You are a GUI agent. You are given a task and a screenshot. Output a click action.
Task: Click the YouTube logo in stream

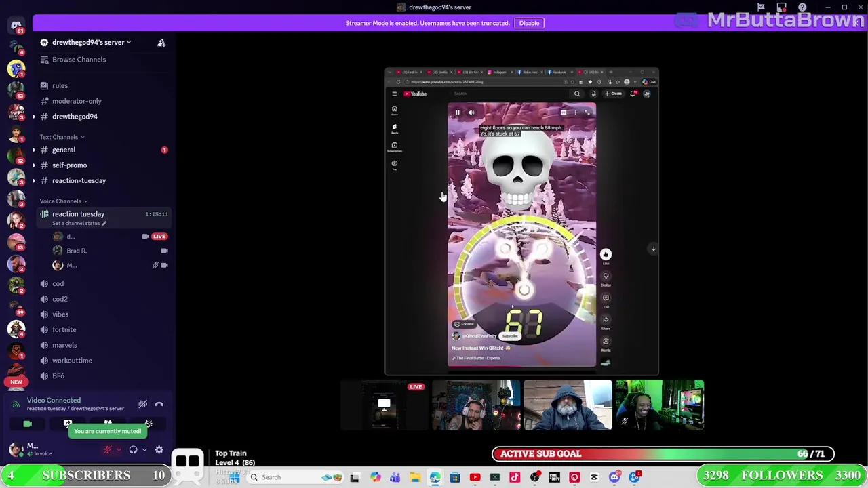pyautogui.click(x=415, y=94)
